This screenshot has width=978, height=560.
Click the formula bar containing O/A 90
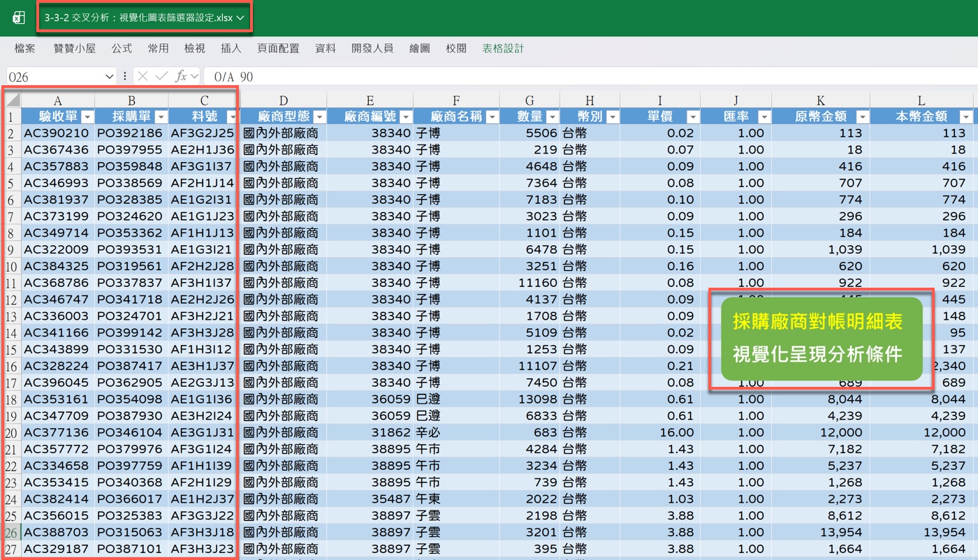(x=590, y=76)
